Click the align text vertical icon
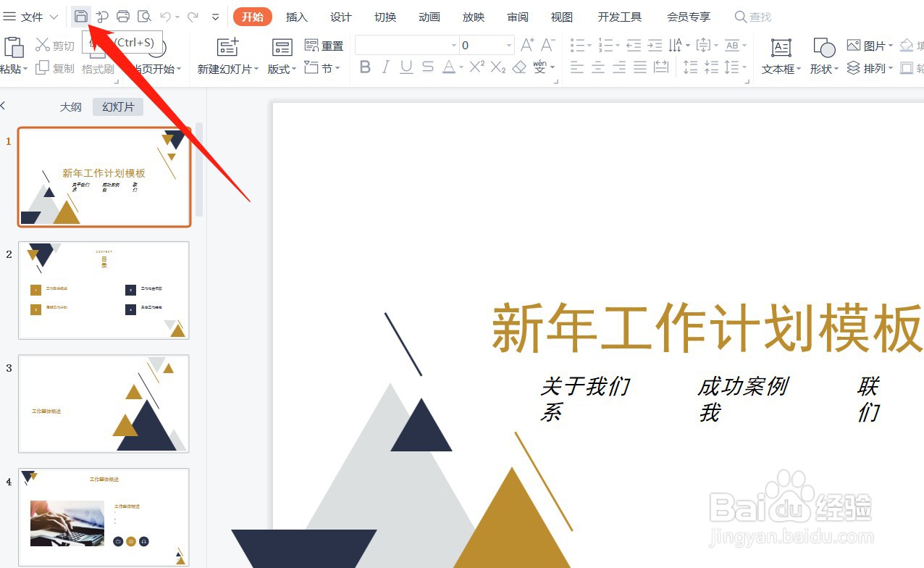The height and width of the screenshot is (568, 924). [x=702, y=46]
